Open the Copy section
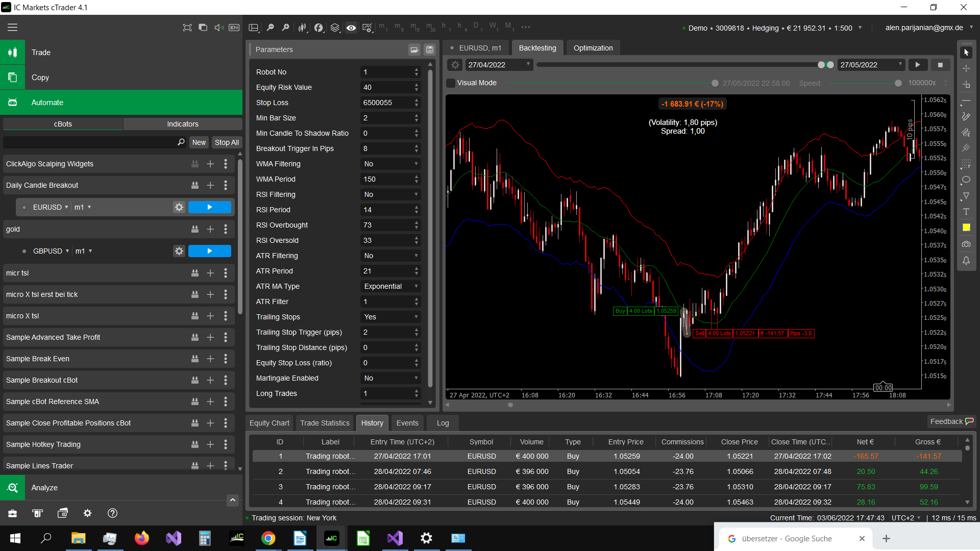Image resolution: width=980 pixels, height=551 pixels. pos(121,78)
